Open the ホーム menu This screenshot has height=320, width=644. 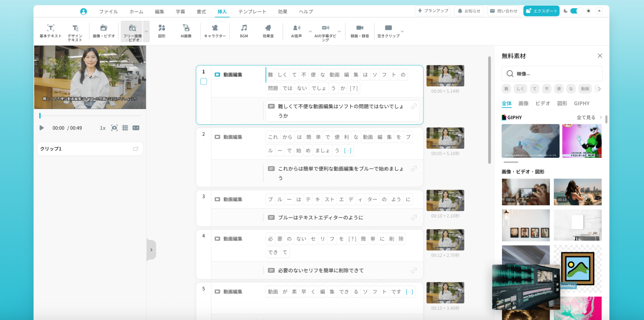click(x=136, y=11)
